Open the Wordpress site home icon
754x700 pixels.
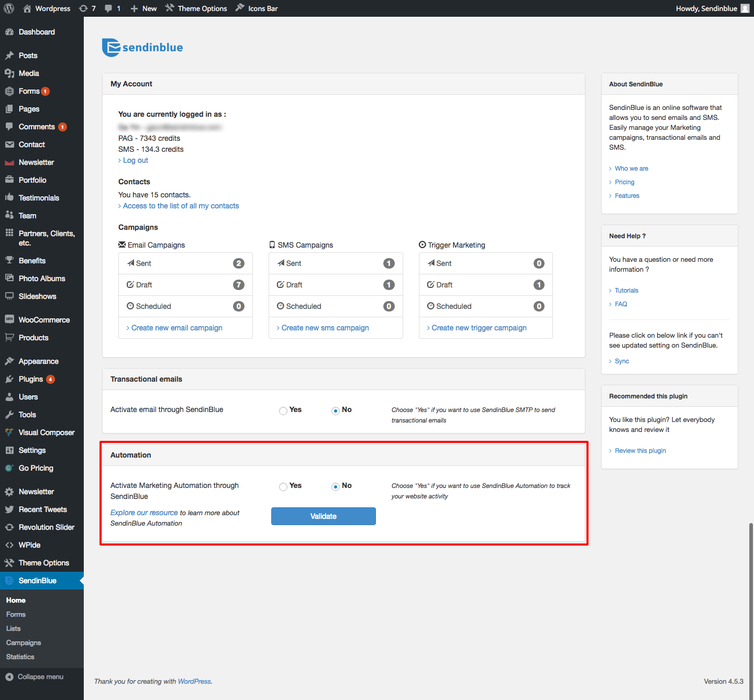[27, 8]
